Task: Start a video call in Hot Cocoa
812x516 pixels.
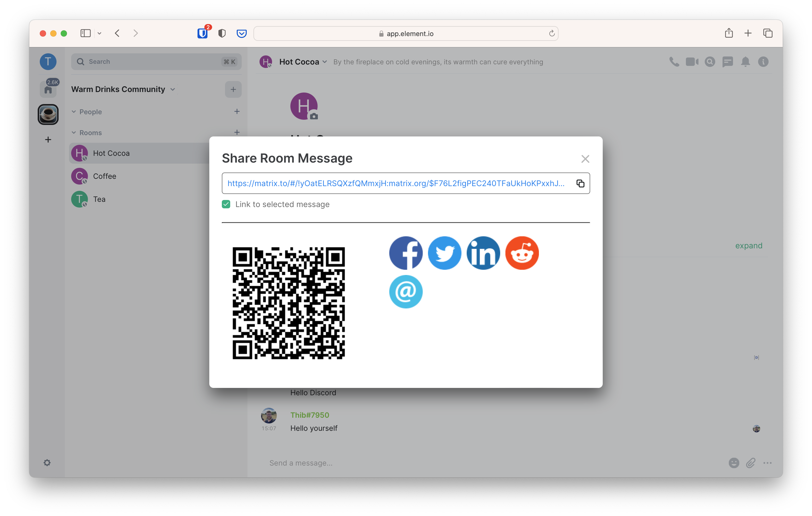Action: (692, 62)
